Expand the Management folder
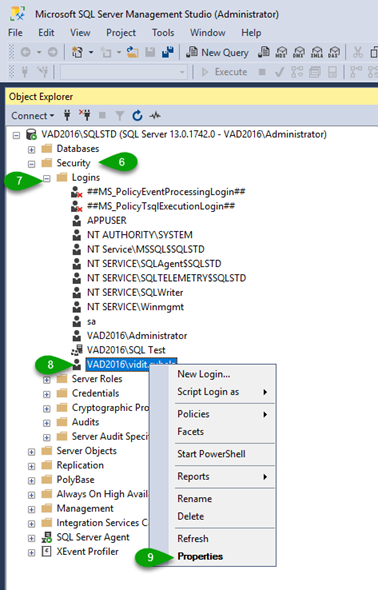Image resolution: width=378 pixels, height=590 pixels. (x=32, y=509)
